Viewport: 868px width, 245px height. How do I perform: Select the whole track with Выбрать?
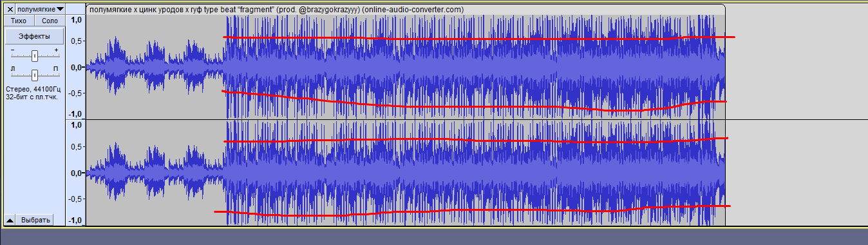(x=35, y=220)
